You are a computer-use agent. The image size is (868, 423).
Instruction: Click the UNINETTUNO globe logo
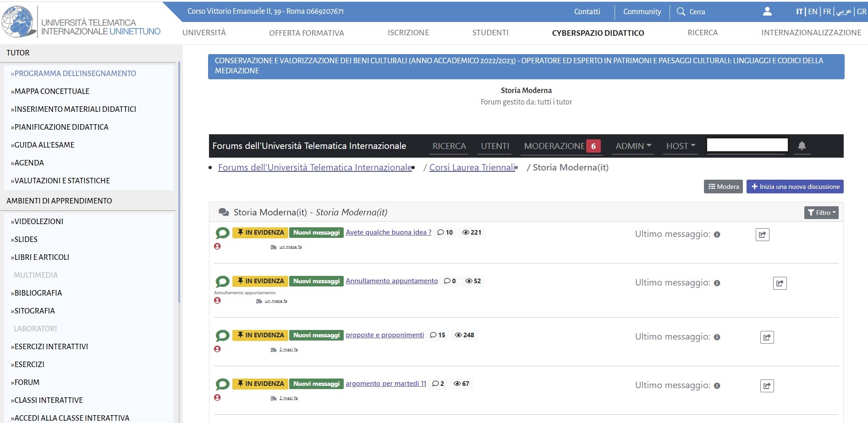pyautogui.click(x=18, y=22)
